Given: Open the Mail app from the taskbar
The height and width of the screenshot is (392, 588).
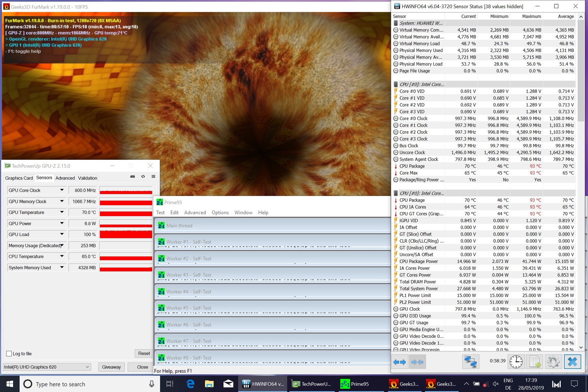Looking at the screenshot, I should 228,384.
